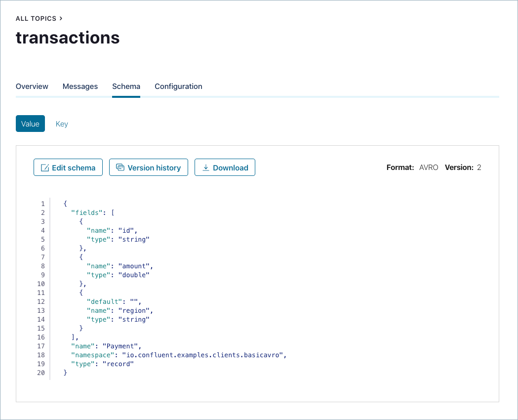This screenshot has width=518, height=420.
Task: Open the Configuration tab
Action: coord(178,86)
